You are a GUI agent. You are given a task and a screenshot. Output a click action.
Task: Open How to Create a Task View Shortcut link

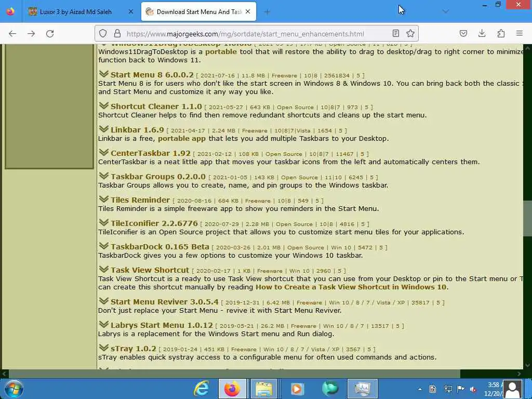[351, 287]
